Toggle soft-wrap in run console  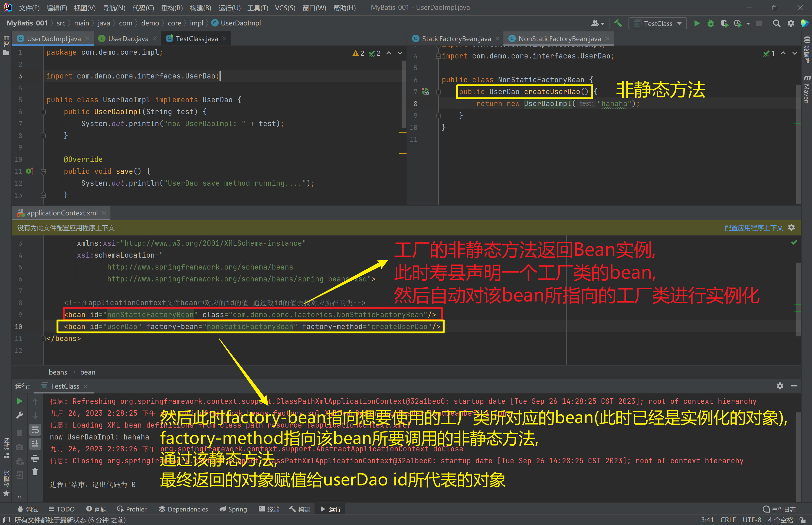(35, 430)
